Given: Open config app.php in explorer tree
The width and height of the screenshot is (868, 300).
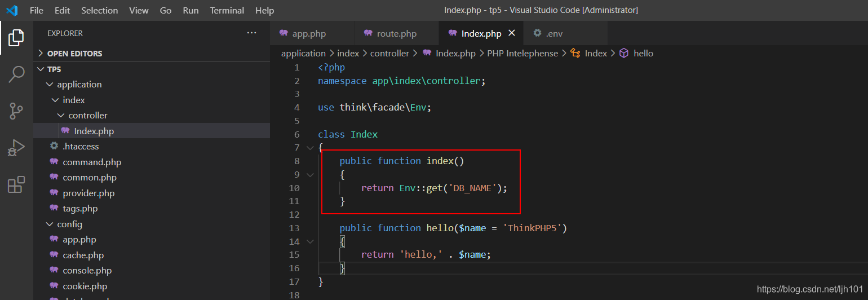Looking at the screenshot, I should click(152, 240).
